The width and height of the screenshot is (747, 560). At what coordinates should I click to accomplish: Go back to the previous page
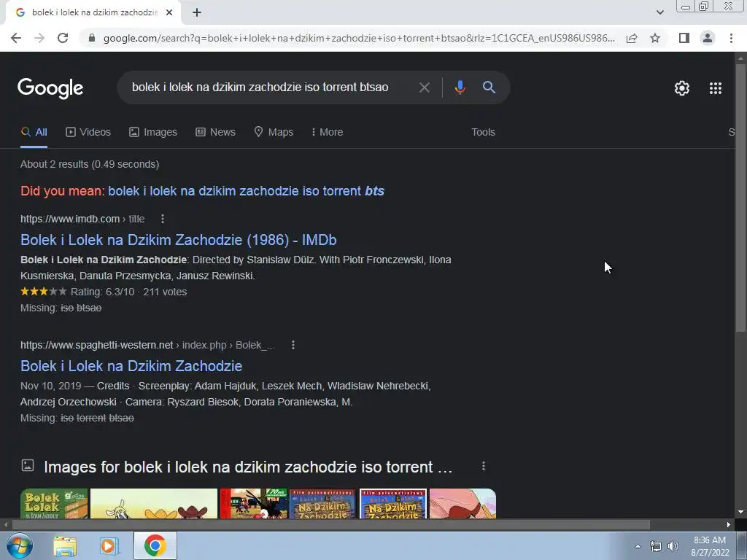[x=16, y=38]
